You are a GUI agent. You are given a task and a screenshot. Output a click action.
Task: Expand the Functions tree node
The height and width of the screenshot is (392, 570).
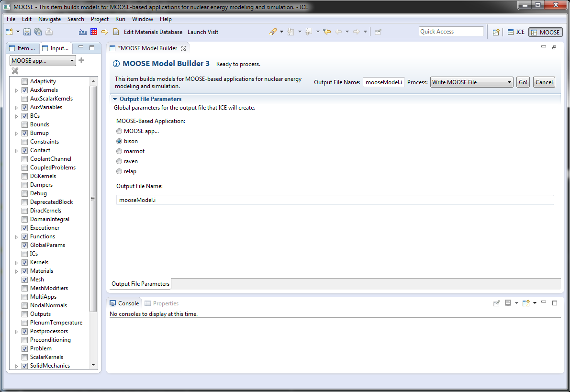pos(16,237)
